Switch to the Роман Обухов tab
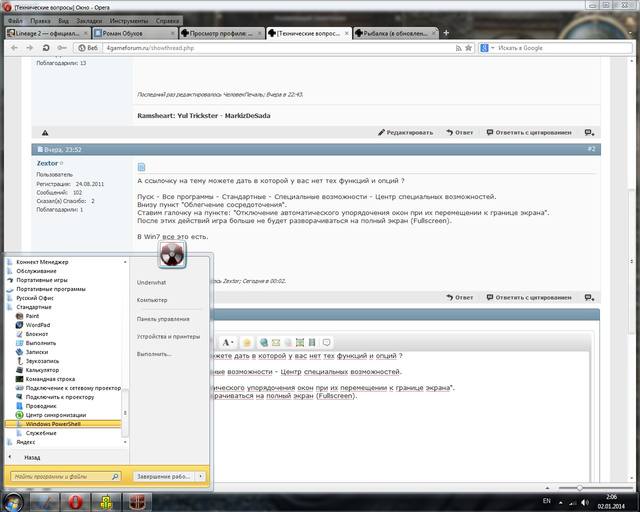Screen dimensions: 640x512 coord(134,33)
